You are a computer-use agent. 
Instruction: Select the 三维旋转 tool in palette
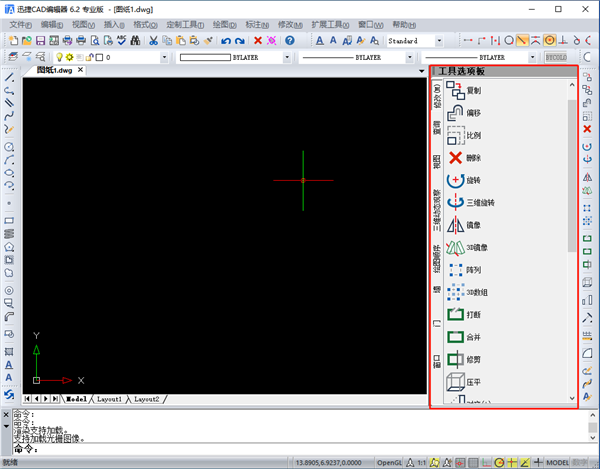pos(471,202)
